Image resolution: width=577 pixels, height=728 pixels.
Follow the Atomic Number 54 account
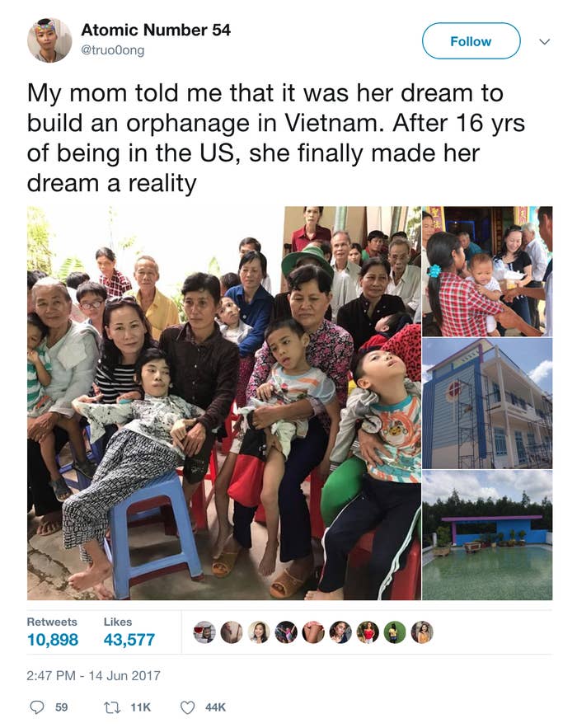coord(471,41)
